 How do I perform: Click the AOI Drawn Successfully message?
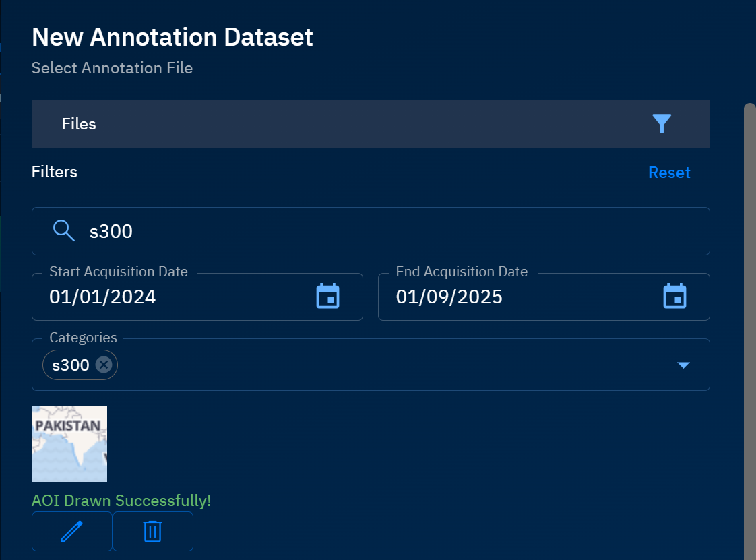[x=121, y=501]
